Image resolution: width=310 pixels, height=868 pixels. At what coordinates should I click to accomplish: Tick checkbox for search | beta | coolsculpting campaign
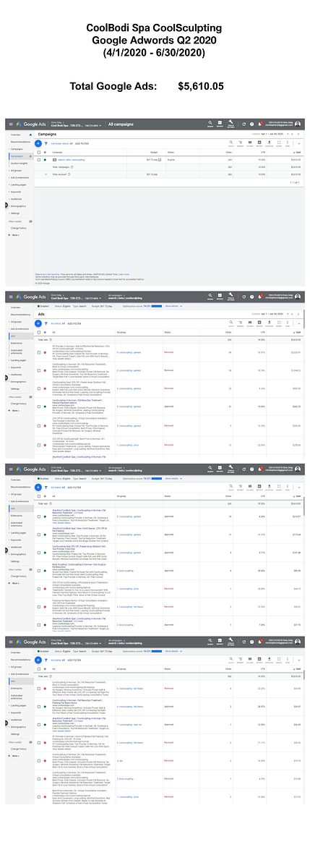[x=38, y=158]
